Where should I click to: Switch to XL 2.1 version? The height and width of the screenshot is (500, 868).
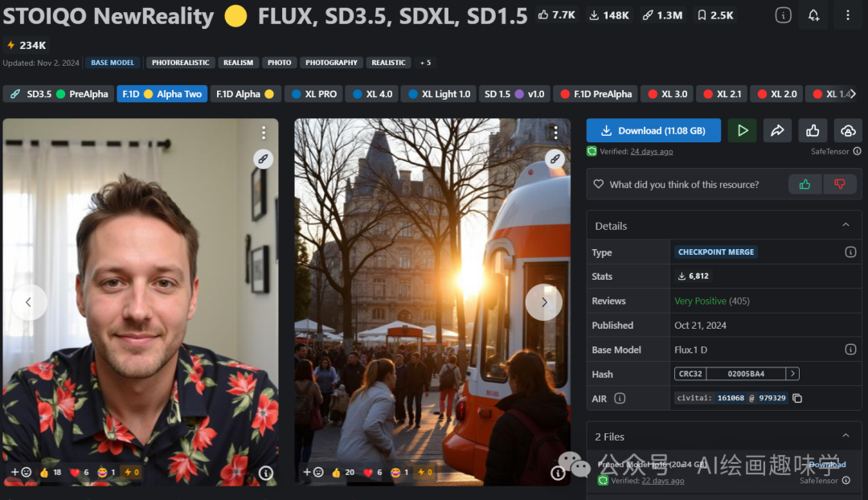pyautogui.click(x=722, y=94)
